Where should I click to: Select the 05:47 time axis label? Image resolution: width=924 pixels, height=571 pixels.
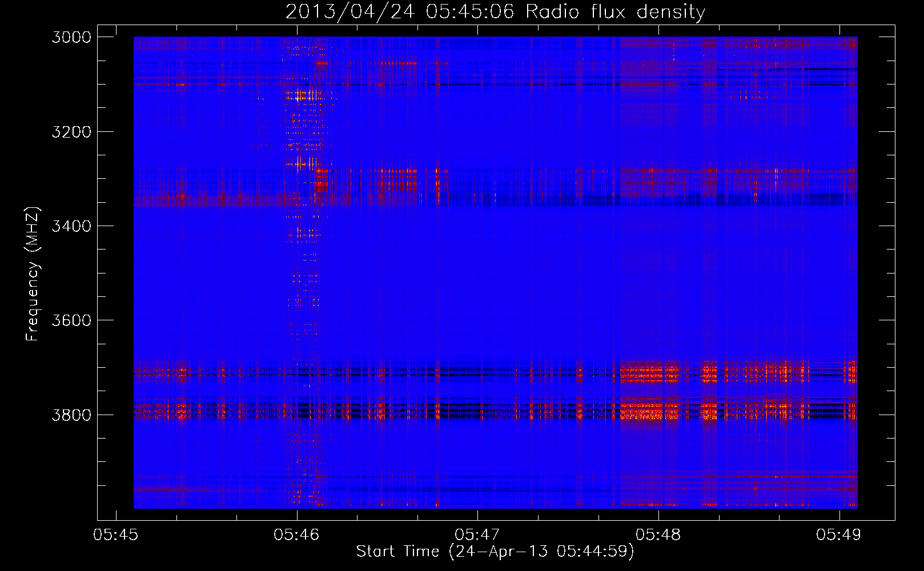477,534
